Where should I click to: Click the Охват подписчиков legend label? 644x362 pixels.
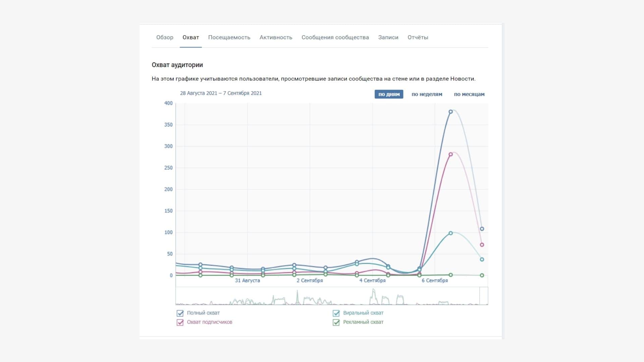point(209,322)
